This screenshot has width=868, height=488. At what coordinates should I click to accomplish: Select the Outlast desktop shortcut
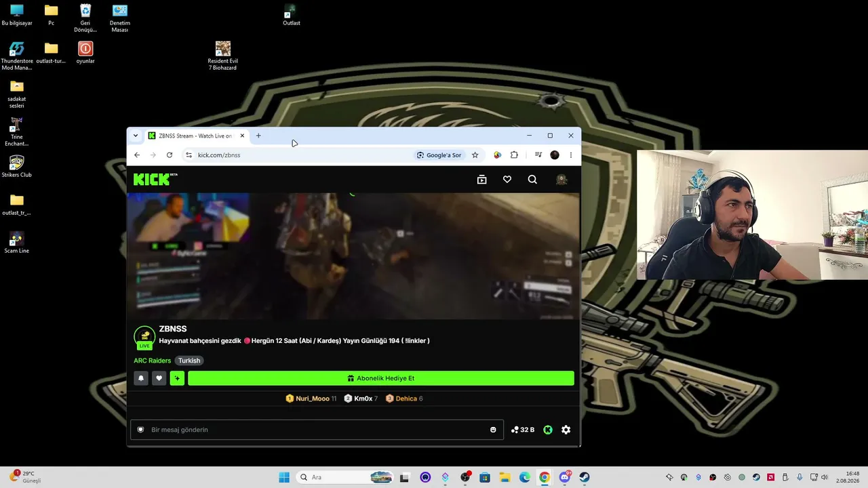click(x=291, y=15)
